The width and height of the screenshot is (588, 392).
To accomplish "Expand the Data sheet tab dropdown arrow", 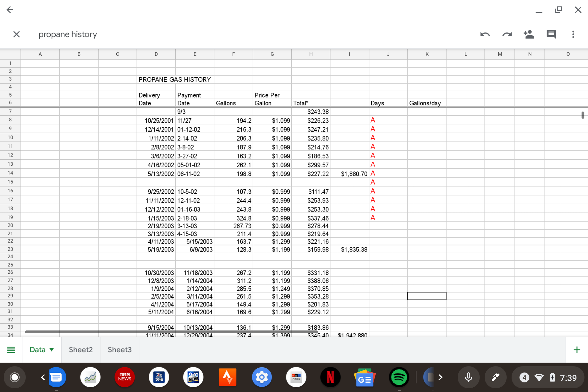I will click(52, 350).
